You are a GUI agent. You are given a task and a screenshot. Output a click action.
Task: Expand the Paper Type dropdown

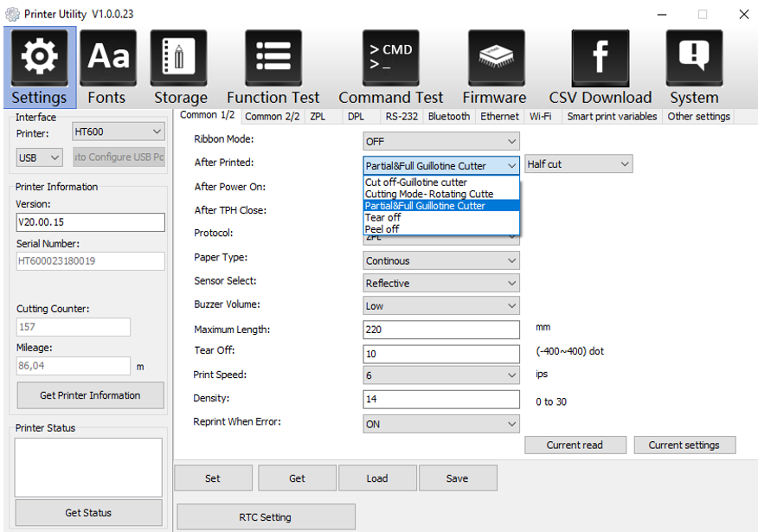pos(441,260)
